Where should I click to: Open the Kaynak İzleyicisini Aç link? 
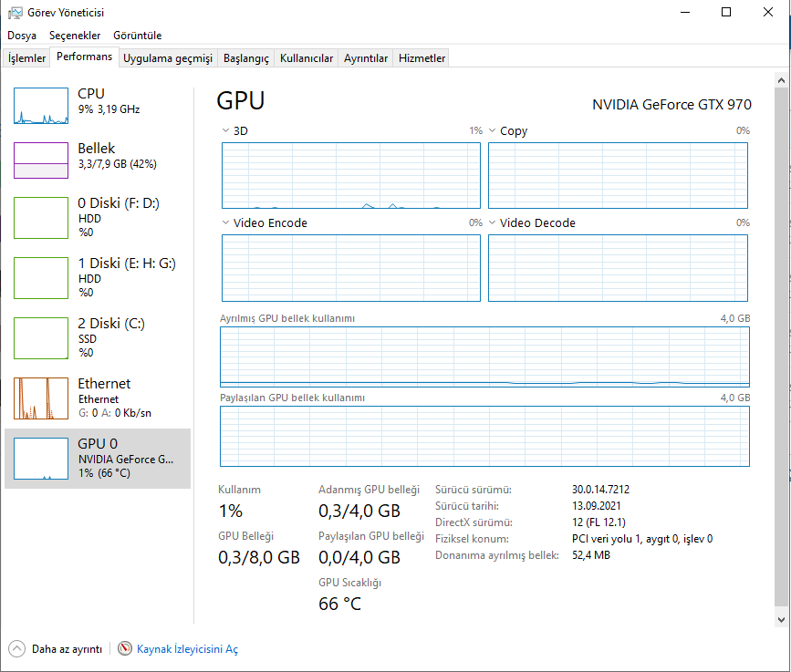pos(187,649)
